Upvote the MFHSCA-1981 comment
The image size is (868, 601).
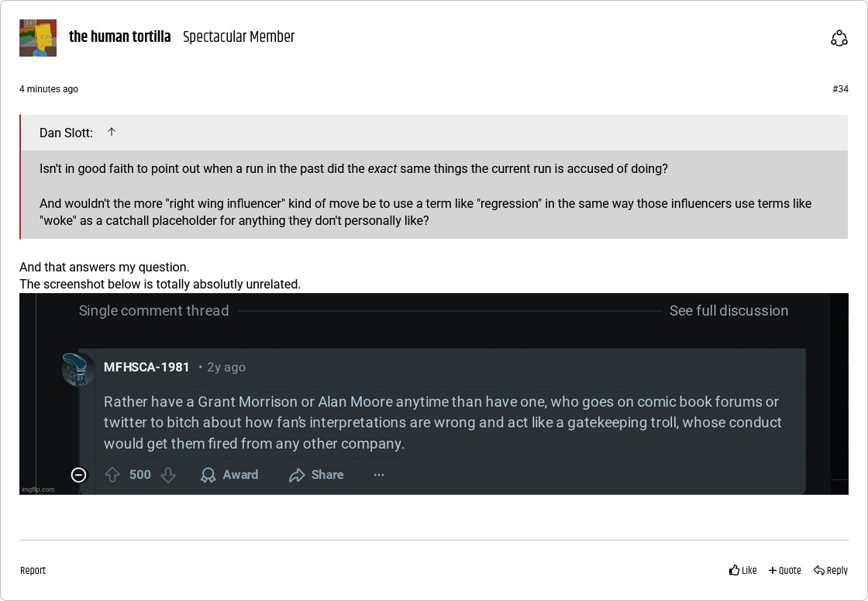coord(112,475)
